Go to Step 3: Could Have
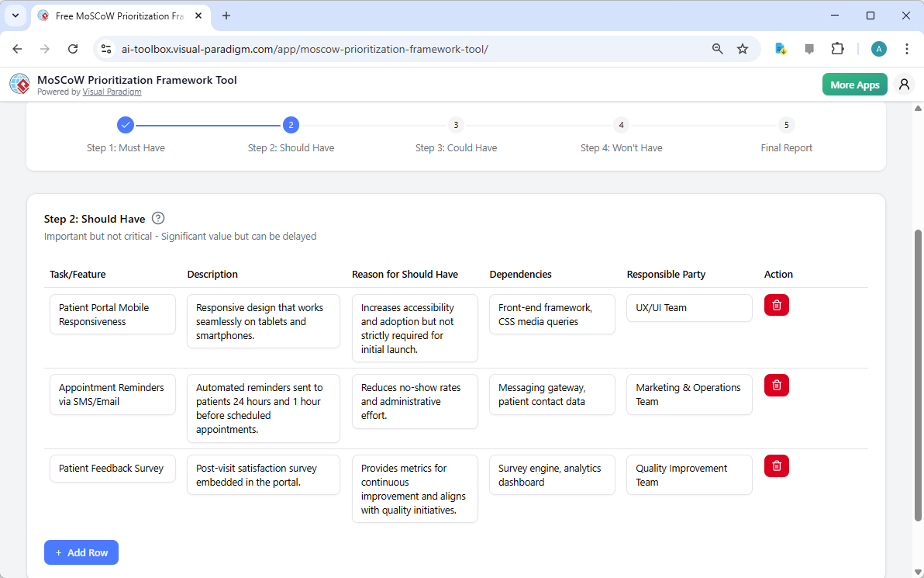This screenshot has width=924, height=578. point(456,125)
